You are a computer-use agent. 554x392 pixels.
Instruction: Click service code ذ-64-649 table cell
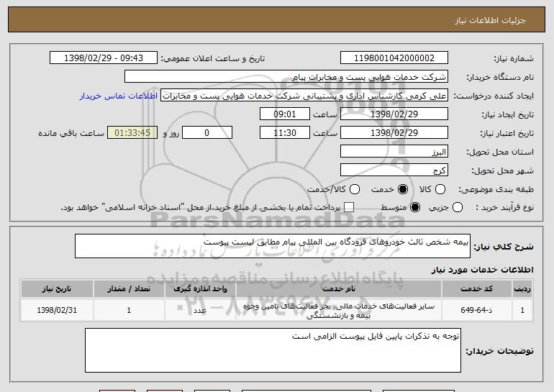coord(476,310)
